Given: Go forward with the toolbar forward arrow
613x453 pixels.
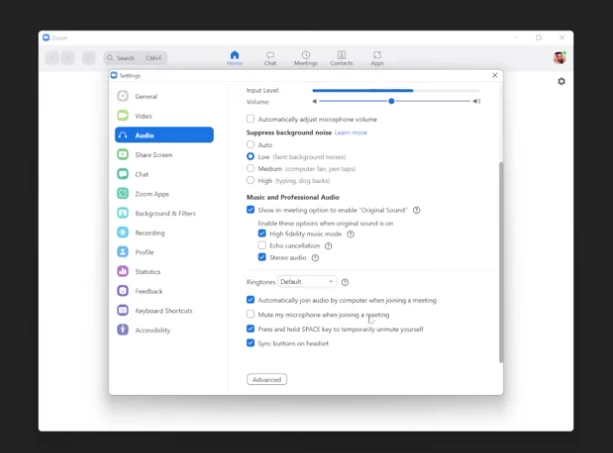Looking at the screenshot, I should [x=68, y=58].
